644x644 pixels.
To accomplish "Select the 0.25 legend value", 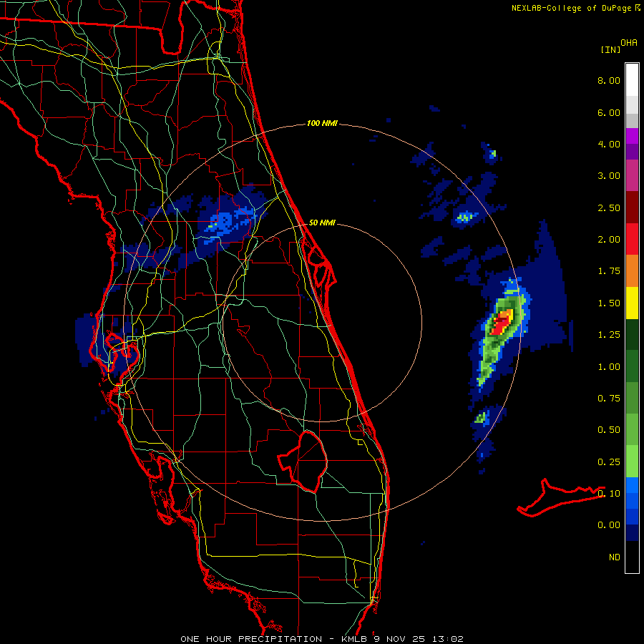I will pos(609,462).
